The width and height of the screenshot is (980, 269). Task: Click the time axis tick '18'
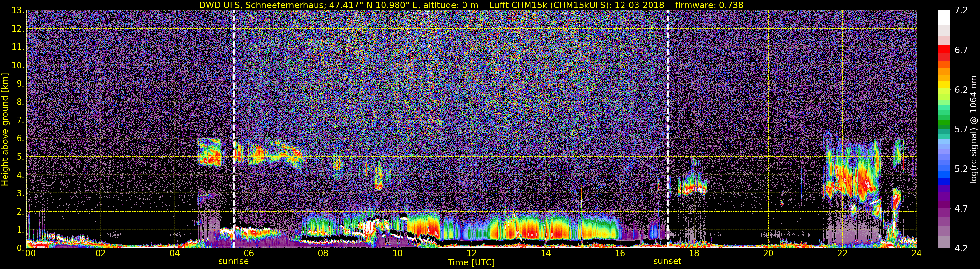click(x=694, y=253)
